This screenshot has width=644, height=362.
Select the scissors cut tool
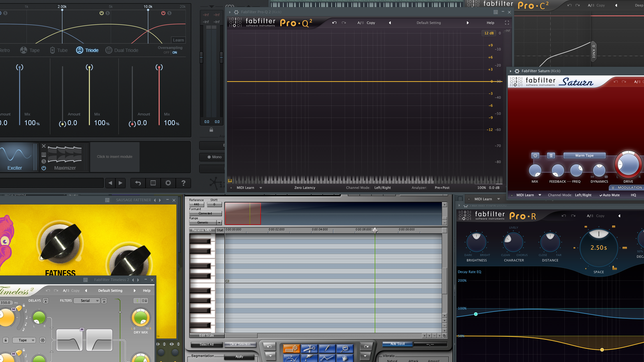tap(309, 348)
